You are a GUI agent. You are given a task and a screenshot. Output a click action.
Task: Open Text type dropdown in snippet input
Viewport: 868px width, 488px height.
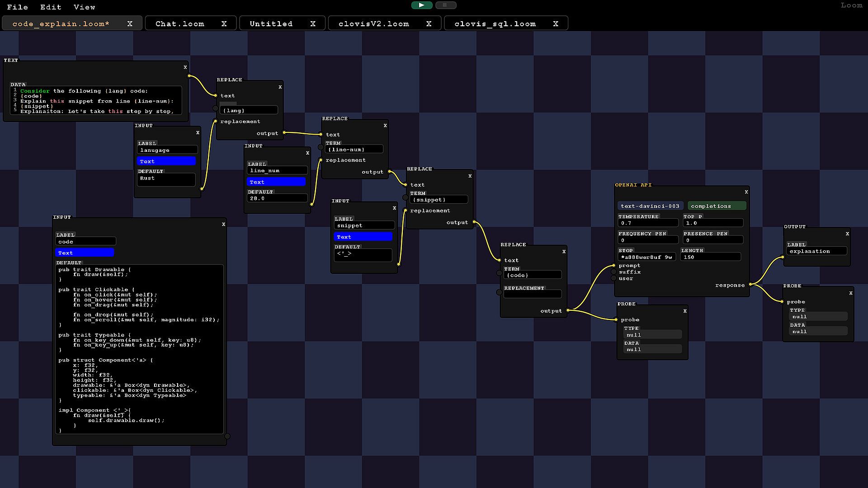point(363,237)
